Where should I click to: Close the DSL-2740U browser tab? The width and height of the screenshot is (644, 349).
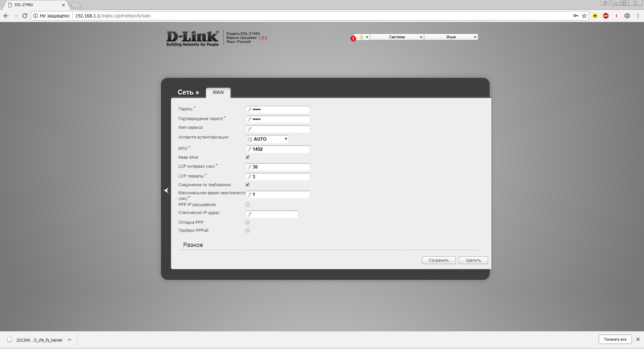(63, 5)
